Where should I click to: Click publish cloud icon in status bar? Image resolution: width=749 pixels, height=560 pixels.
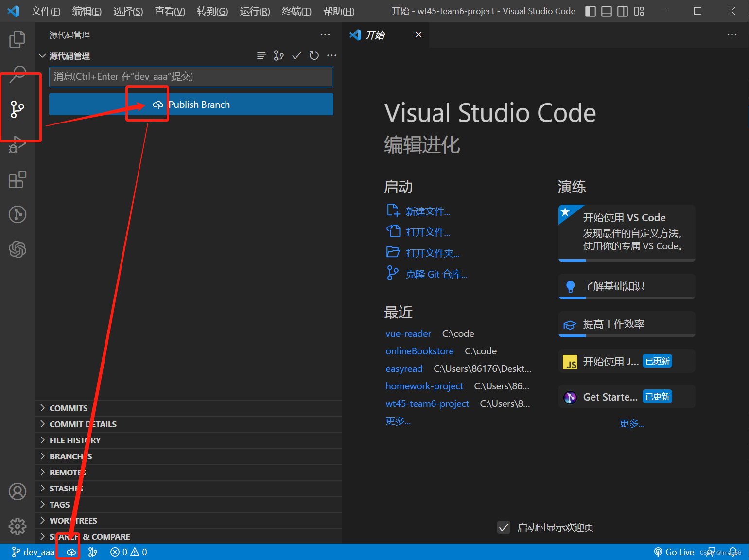(x=71, y=552)
